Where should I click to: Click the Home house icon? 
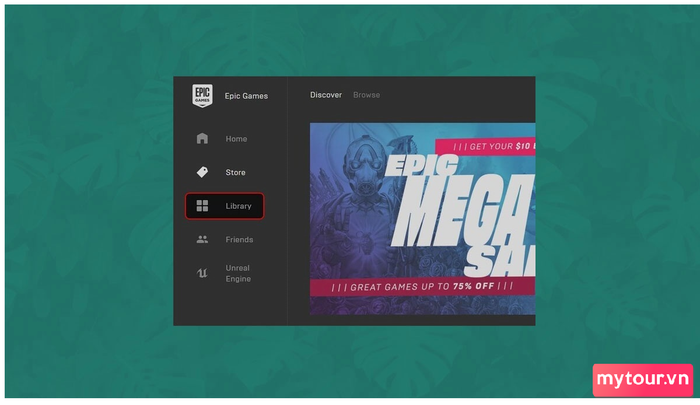click(202, 138)
